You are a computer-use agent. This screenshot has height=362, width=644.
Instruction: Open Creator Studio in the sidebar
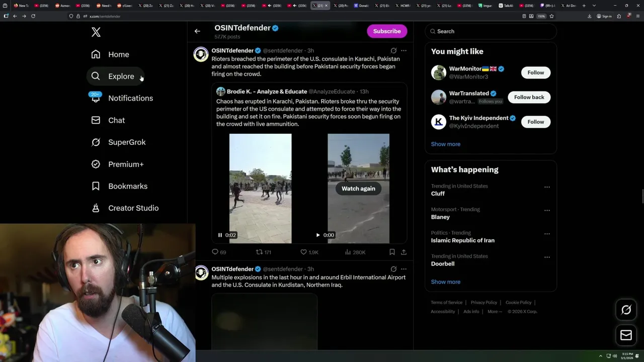coord(125,208)
